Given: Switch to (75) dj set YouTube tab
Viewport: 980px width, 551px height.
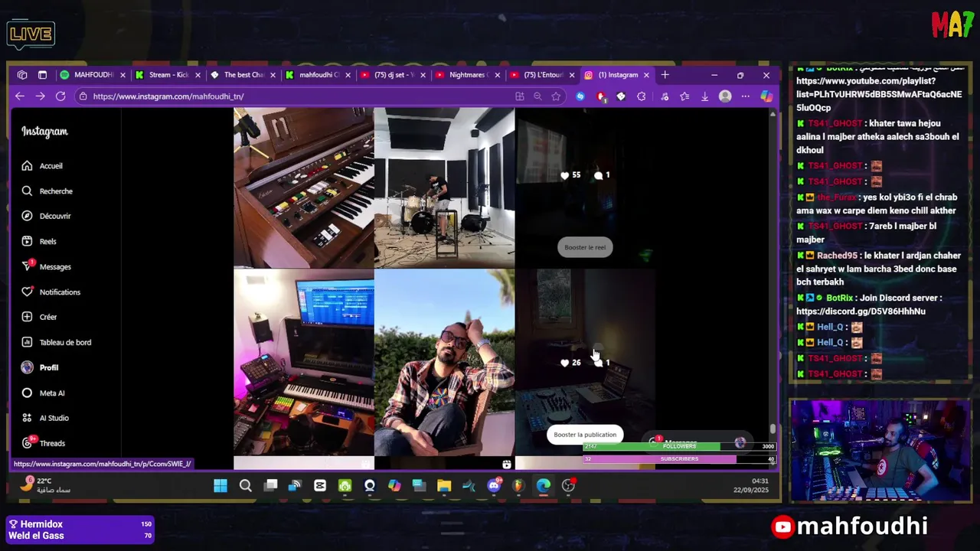Looking at the screenshot, I should [393, 75].
